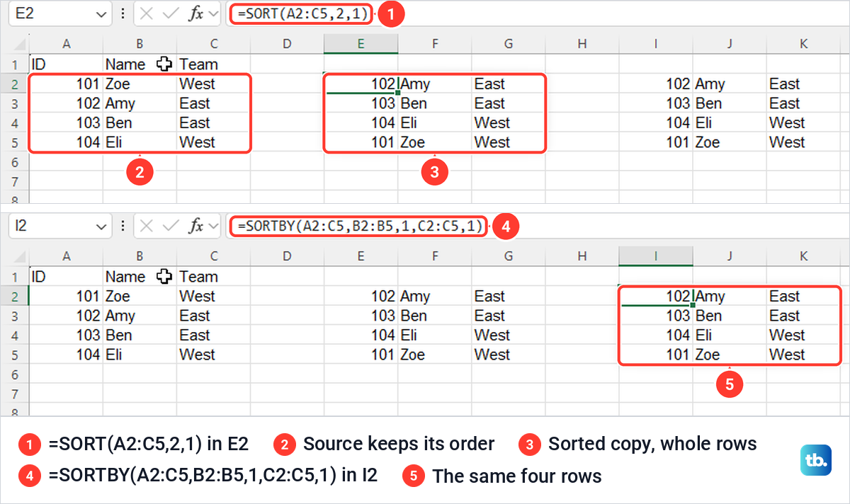850x504 pixels.
Task: Select column K header in upper sheet
Action: click(803, 44)
